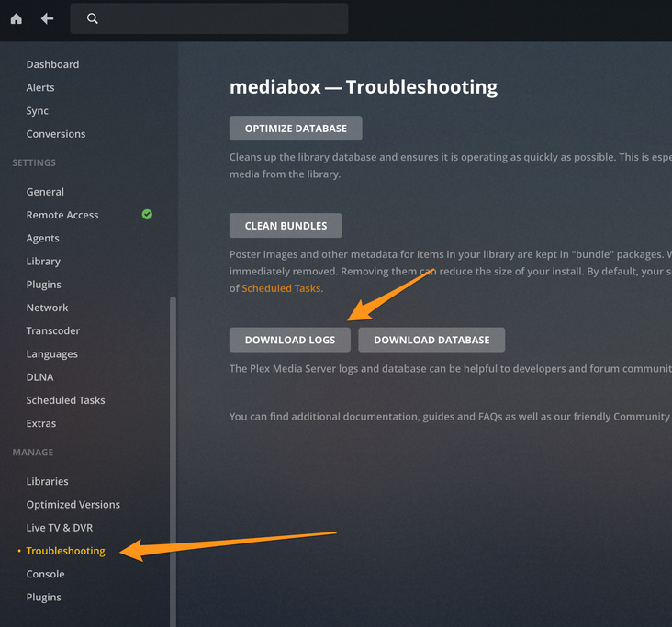
Task: Select the highlighted Troubleshooting sidebar item
Action: pos(65,551)
